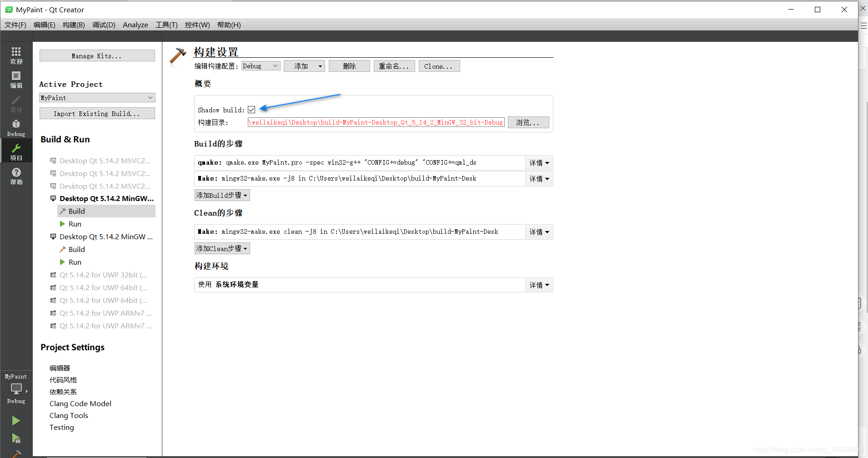Open the 控件(W) menu
Screen dimensions: 868x458
click(197, 25)
